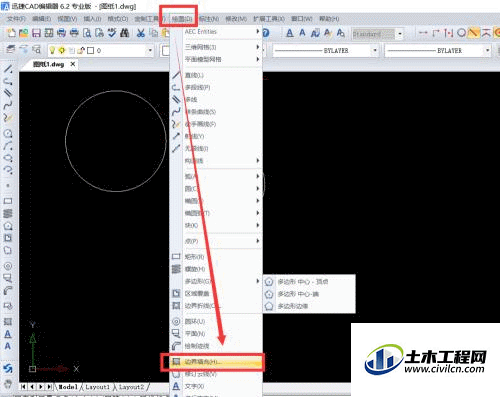The height and width of the screenshot is (397, 500).
Task: Choose 文字(X) text in Draw menu
Action: coord(216,386)
